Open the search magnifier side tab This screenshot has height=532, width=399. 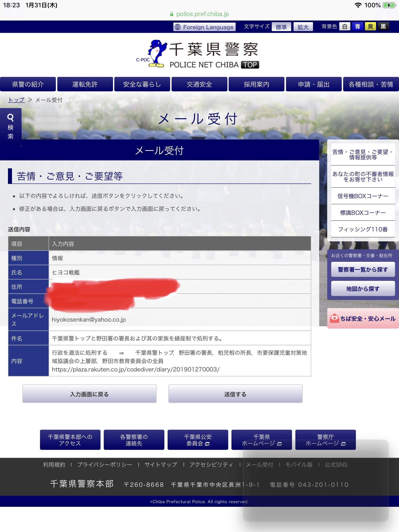pyautogui.click(x=10, y=126)
